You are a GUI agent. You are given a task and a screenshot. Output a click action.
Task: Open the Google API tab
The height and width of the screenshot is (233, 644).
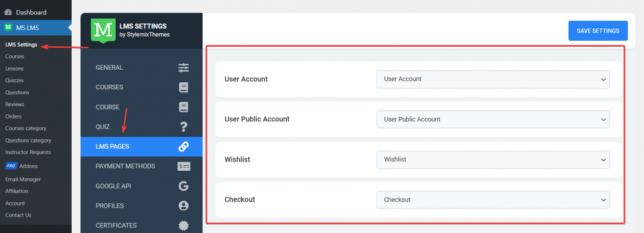142,186
